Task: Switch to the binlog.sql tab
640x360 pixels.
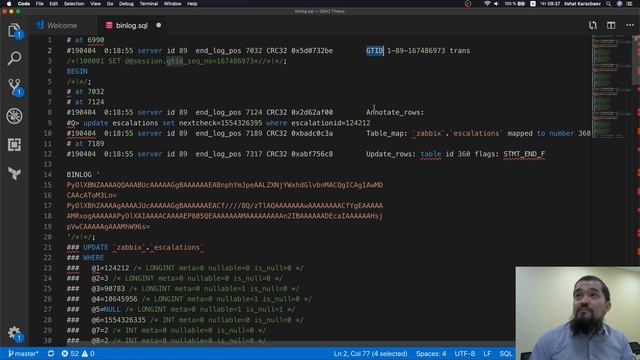Action: point(131,25)
